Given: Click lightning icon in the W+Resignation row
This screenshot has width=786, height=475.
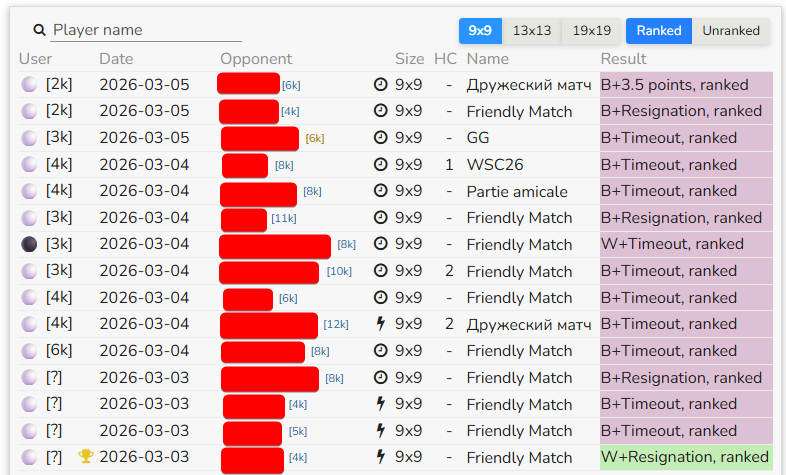Looking at the screenshot, I should (380, 457).
